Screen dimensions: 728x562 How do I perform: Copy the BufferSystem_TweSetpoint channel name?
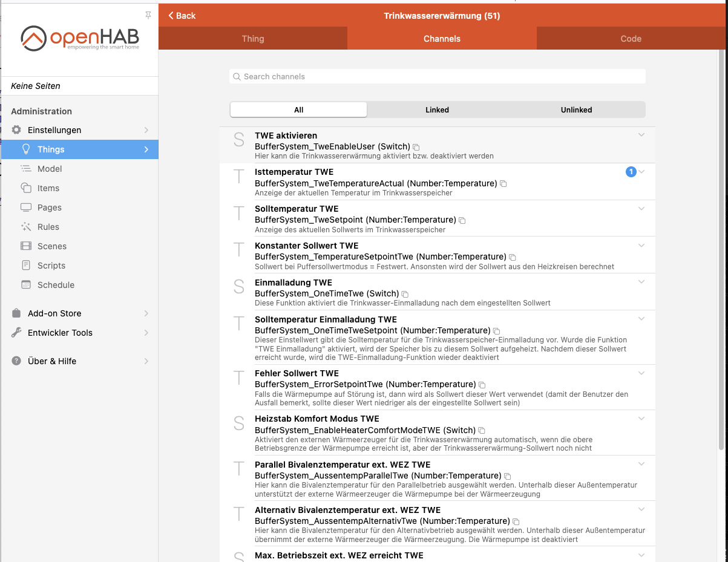click(462, 221)
